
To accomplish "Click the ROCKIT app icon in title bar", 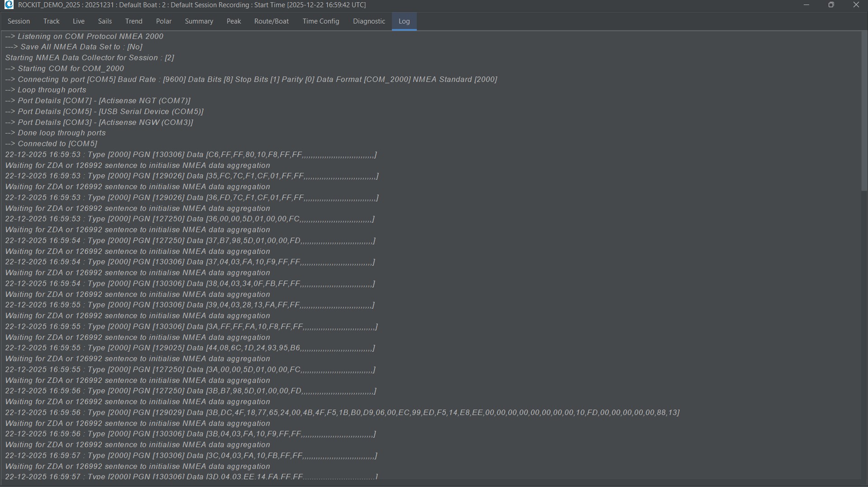I will pos(9,5).
